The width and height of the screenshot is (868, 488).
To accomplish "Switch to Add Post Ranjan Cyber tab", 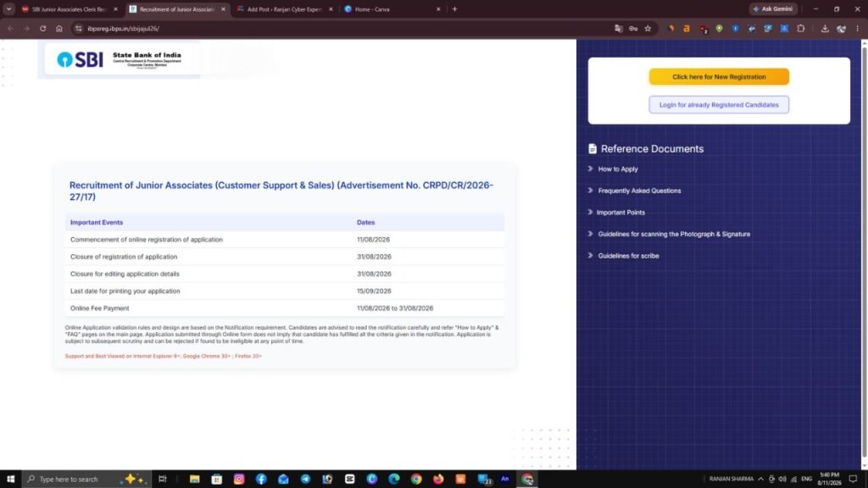I will (284, 8).
